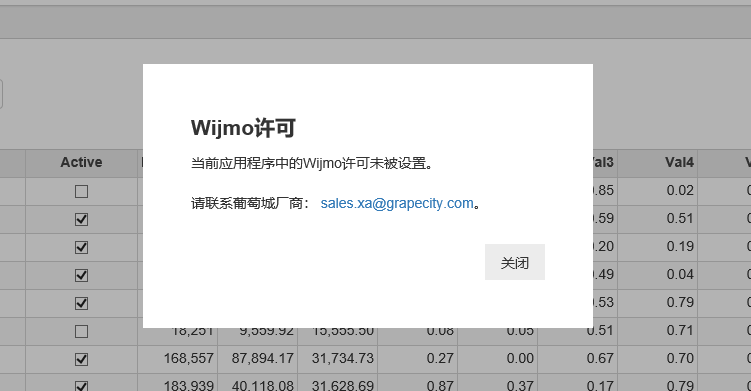The height and width of the screenshot is (391, 751).
Task: Open the sales.xa@grapecity.com email link
Action: click(397, 203)
